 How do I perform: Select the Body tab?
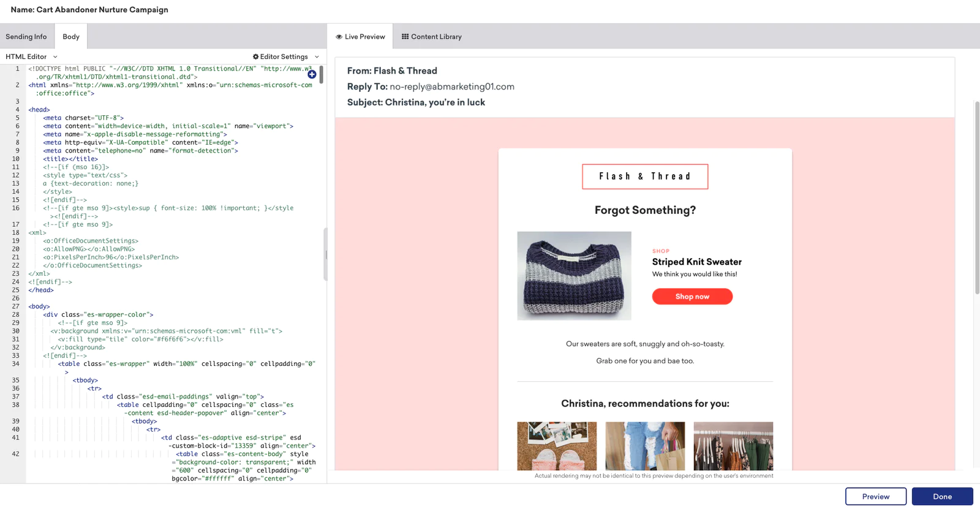pos(71,37)
